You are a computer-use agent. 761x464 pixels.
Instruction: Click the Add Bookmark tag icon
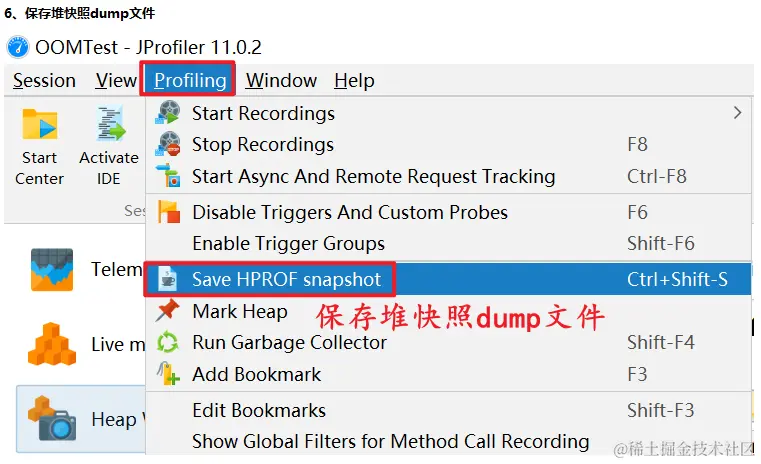point(168,374)
